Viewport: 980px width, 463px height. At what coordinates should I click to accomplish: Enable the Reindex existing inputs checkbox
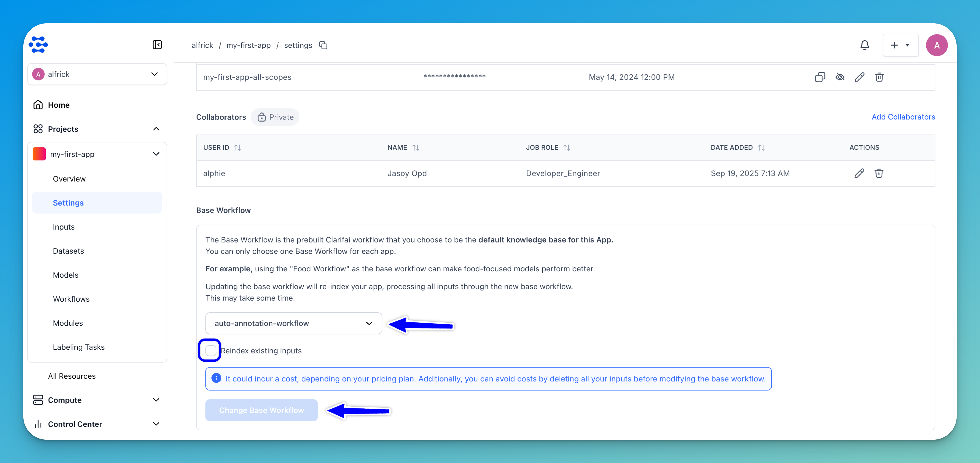coord(210,350)
